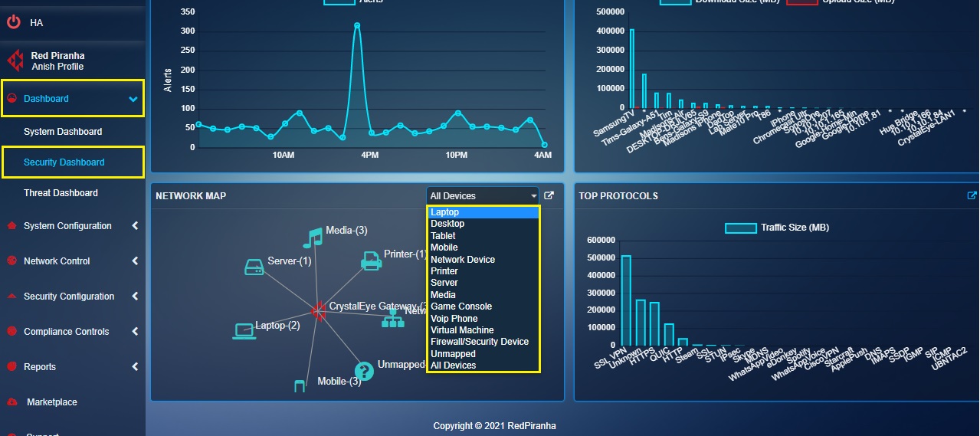Open Top Protocols in a new window
The width and height of the screenshot is (980, 436).
tap(972, 195)
